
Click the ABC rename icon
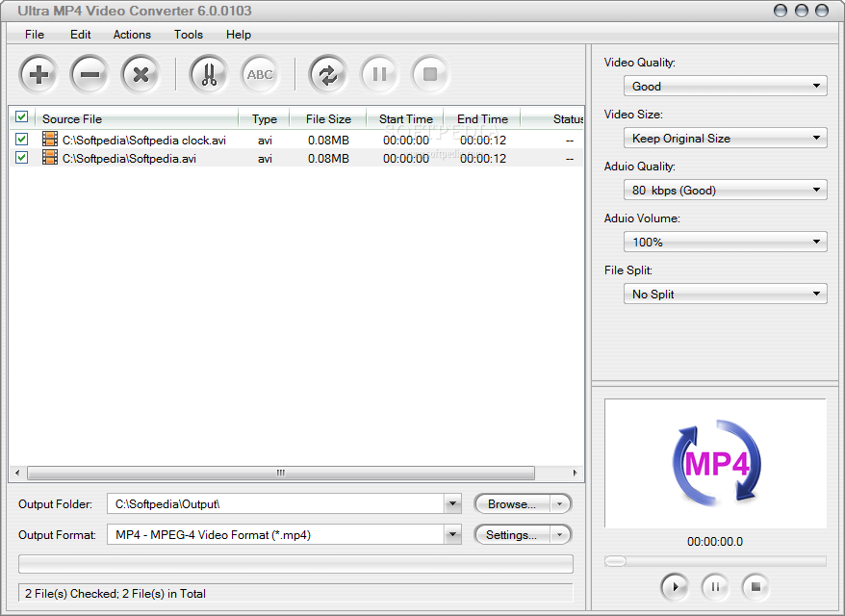click(260, 74)
